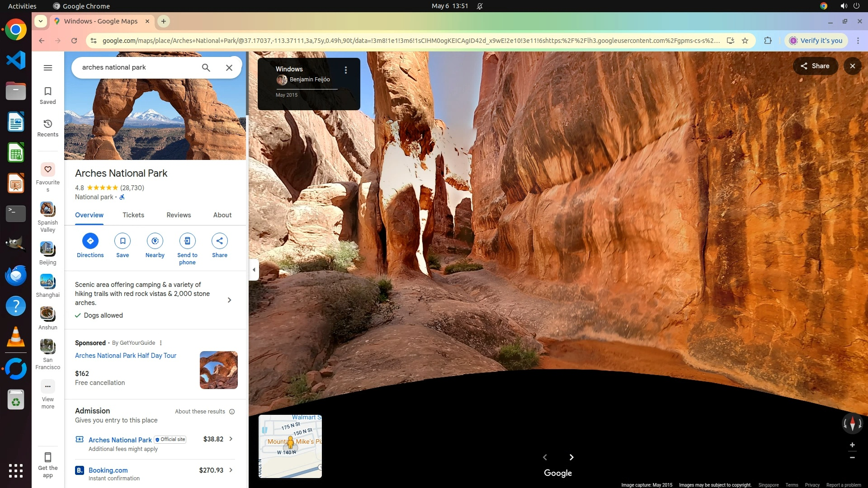The height and width of the screenshot is (488, 868).
Task: Click the search magnifier icon
Action: tap(206, 67)
